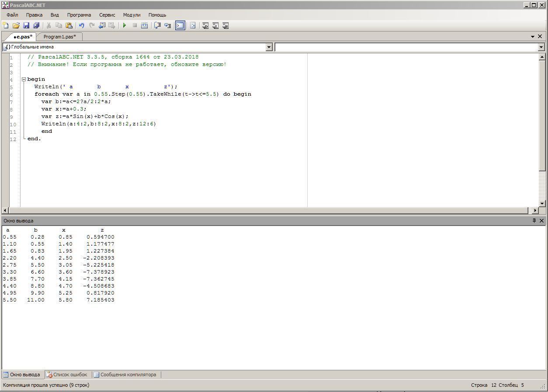Save the current file with the floppy icon
The width and height of the screenshot is (548, 392).
coord(26,26)
